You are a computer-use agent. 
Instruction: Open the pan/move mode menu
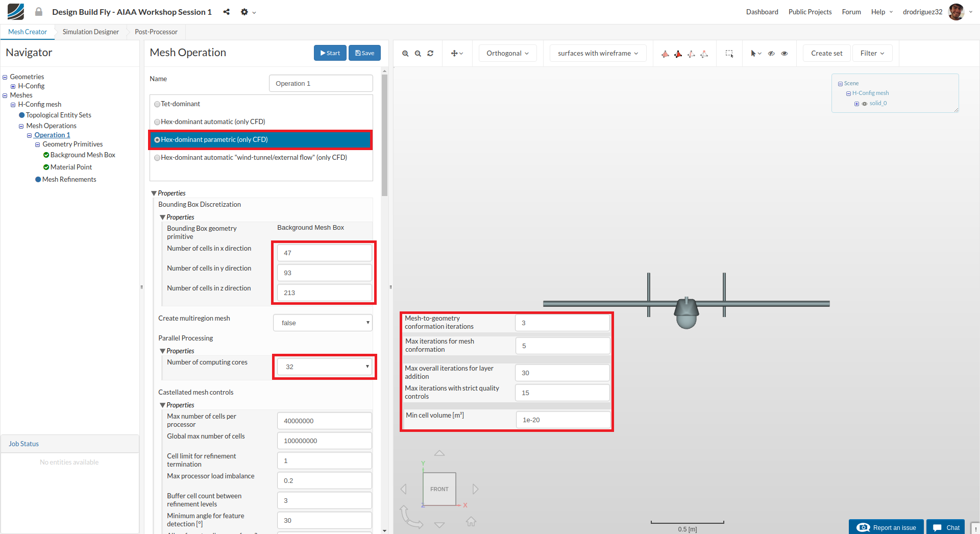pos(457,53)
